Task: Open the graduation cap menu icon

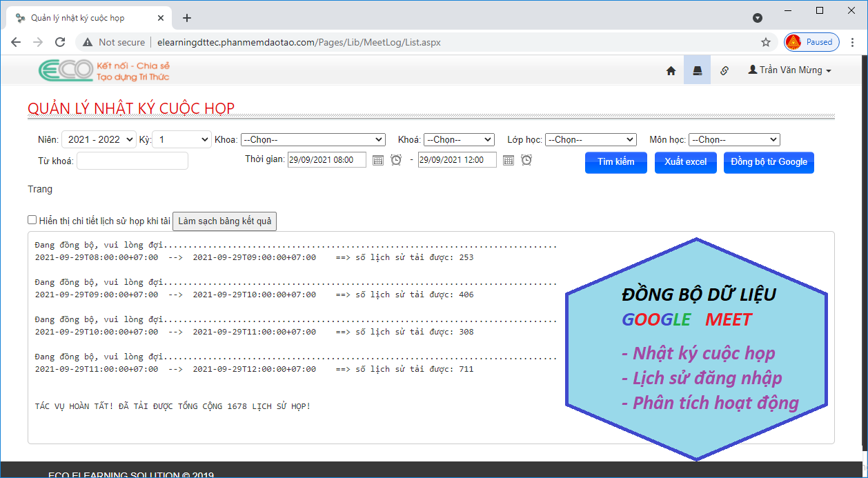Action: pos(697,70)
